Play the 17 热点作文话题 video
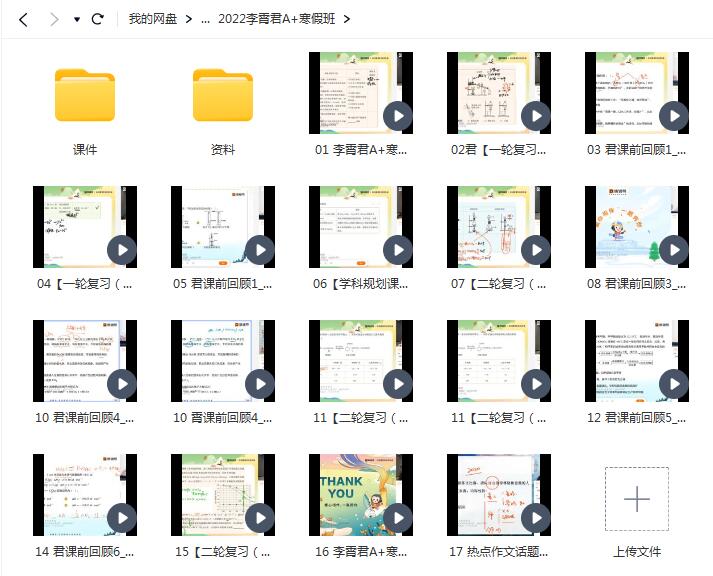Viewport: 713px width, 576px height. click(536, 518)
